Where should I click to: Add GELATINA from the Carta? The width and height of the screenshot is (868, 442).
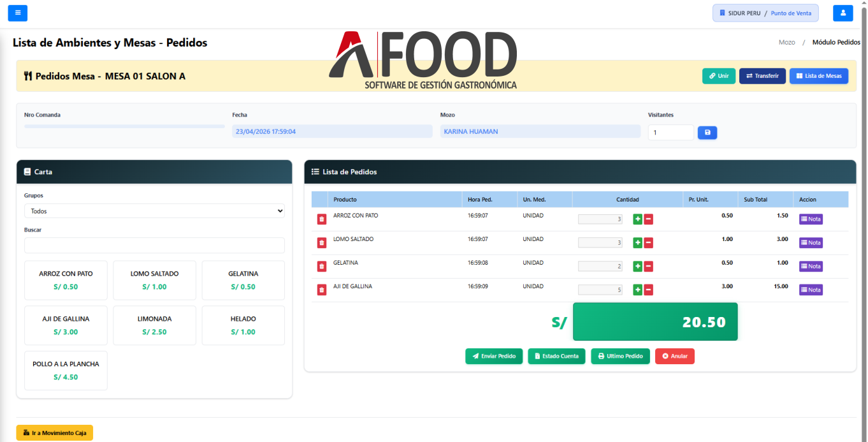click(243, 280)
